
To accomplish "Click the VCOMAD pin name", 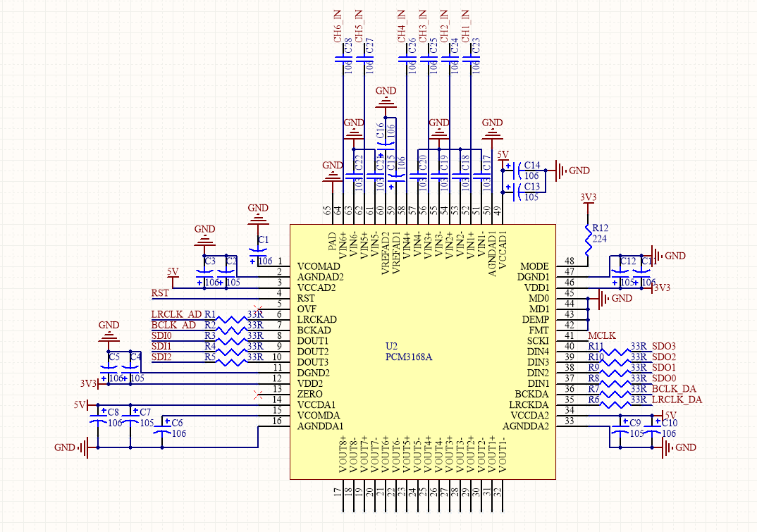I will [319, 266].
